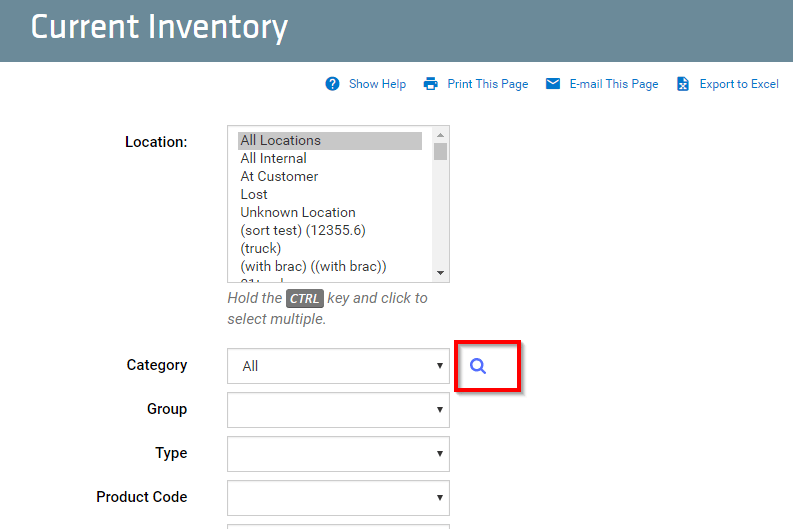This screenshot has width=793, height=529.
Task: Choose Lost in the location list
Action: pos(330,195)
